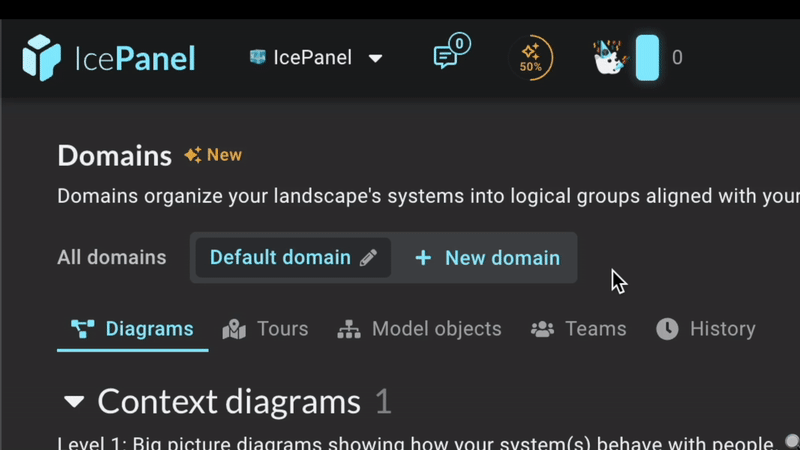800x450 pixels.
Task: Click the plus icon for New domain
Action: pyautogui.click(x=423, y=258)
